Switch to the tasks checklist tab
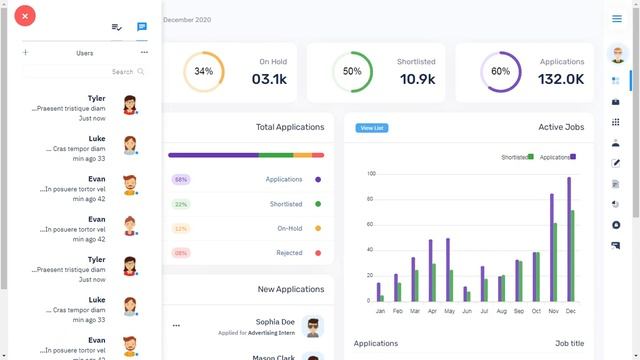The height and width of the screenshot is (360, 640). click(x=117, y=27)
